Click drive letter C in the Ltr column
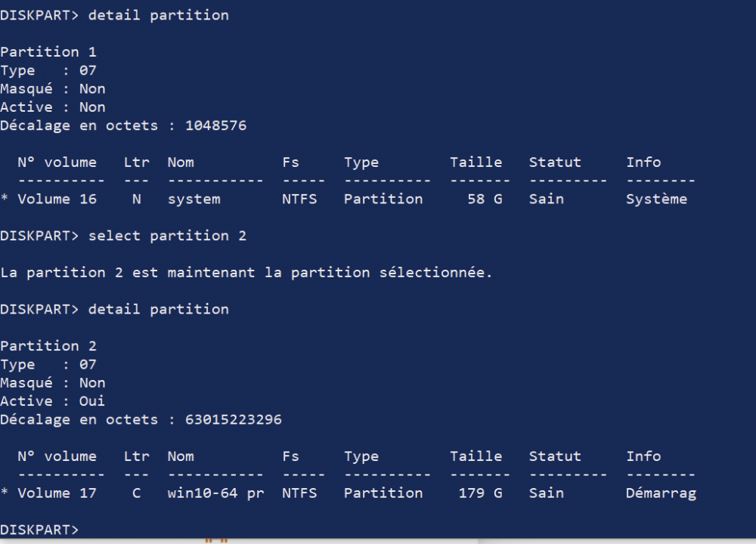756x544 pixels. coord(136,493)
